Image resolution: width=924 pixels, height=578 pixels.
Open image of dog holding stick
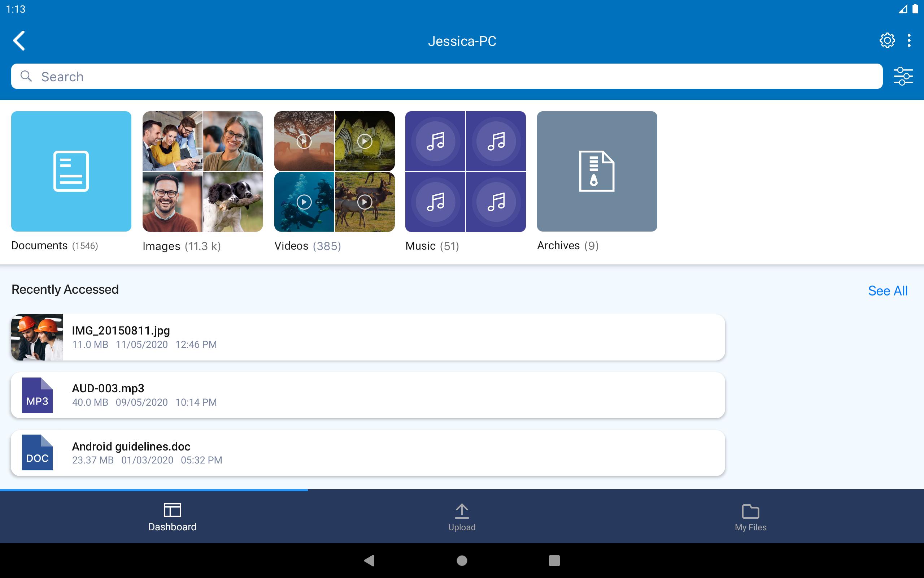[x=233, y=202]
